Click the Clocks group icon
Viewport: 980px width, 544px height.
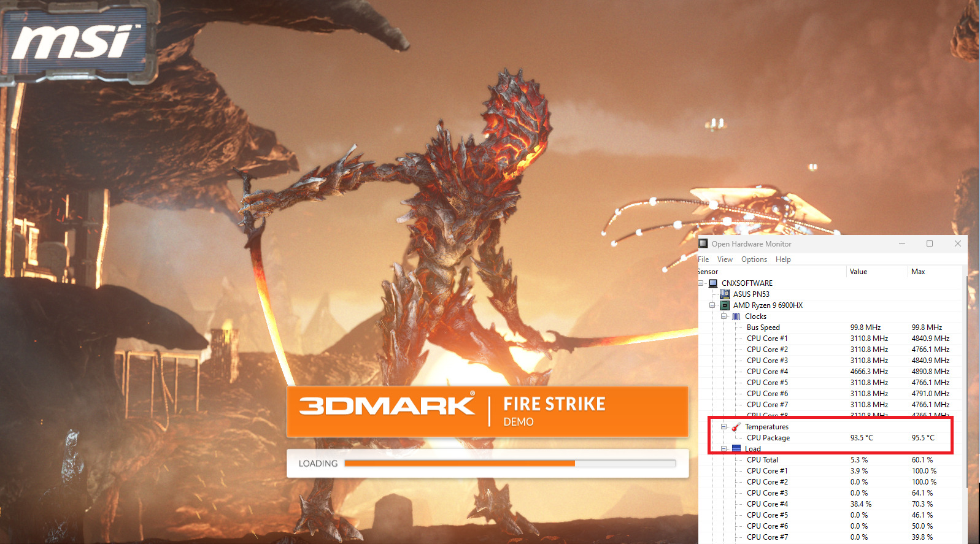coord(736,316)
